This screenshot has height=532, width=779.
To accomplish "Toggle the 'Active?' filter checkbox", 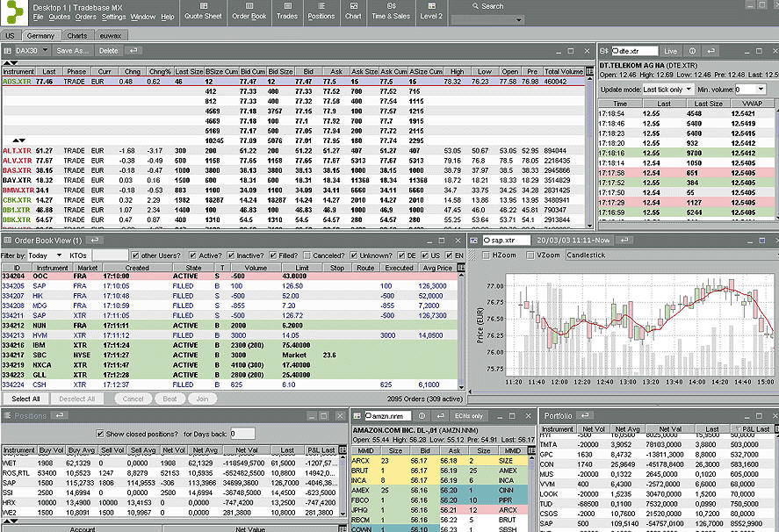I will tap(192, 255).
